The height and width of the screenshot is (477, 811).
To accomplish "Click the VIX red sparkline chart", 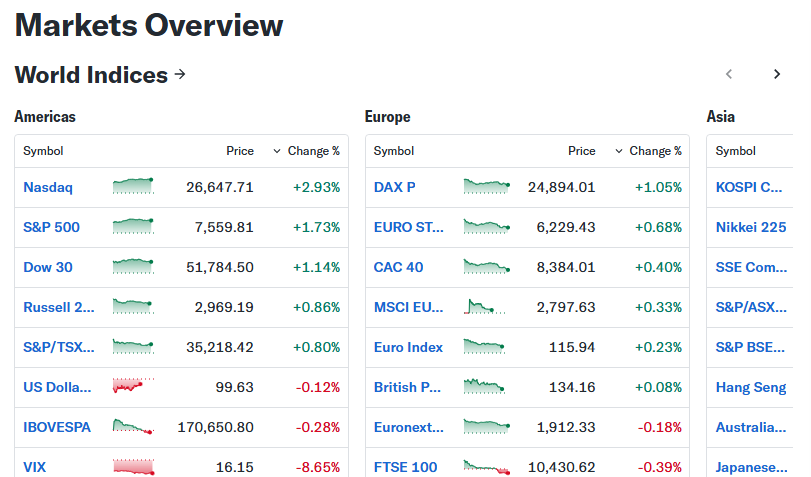I will 133,466.
